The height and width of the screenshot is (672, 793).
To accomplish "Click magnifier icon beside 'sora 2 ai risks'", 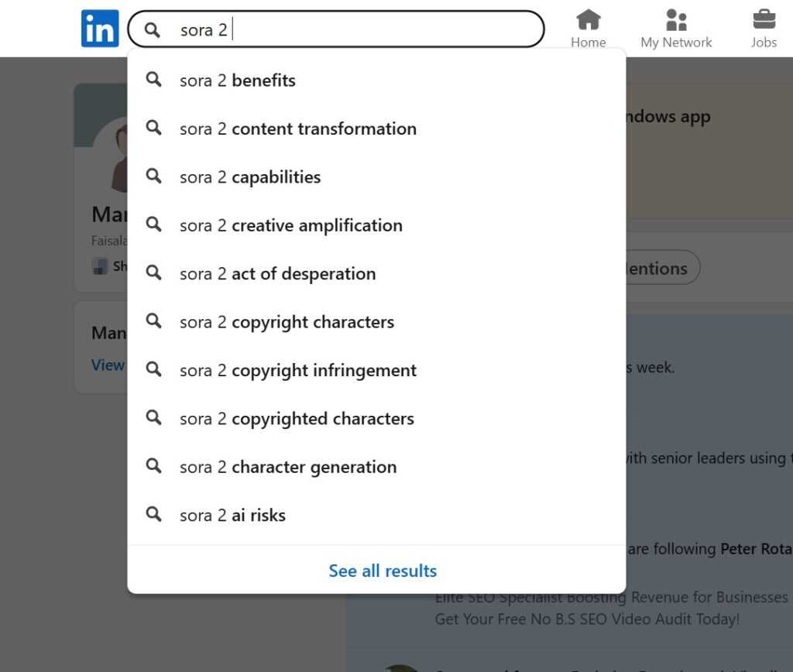I will click(154, 515).
